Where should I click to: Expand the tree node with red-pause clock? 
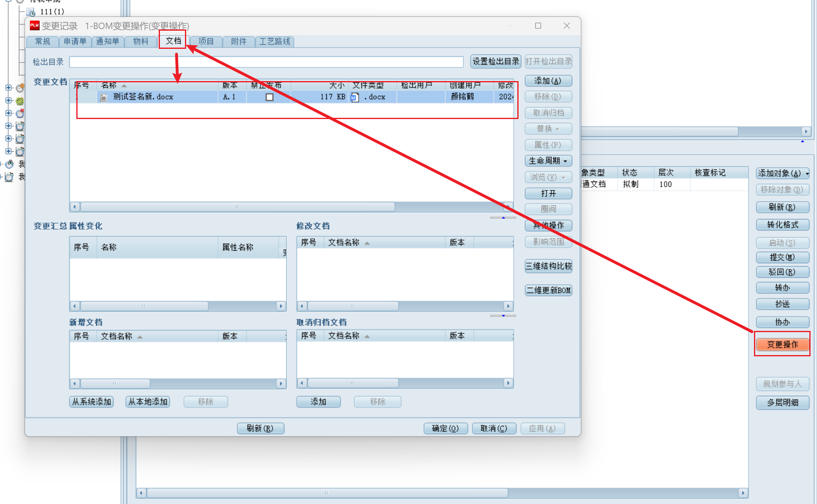click(8, 113)
